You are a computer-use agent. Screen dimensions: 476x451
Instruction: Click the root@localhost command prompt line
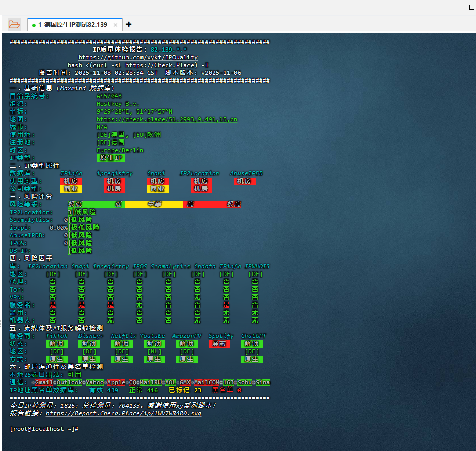(x=44, y=429)
